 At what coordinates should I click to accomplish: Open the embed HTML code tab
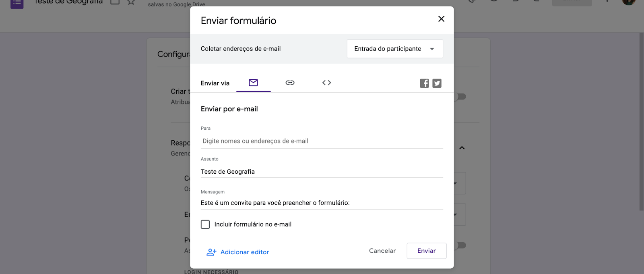pos(326,83)
